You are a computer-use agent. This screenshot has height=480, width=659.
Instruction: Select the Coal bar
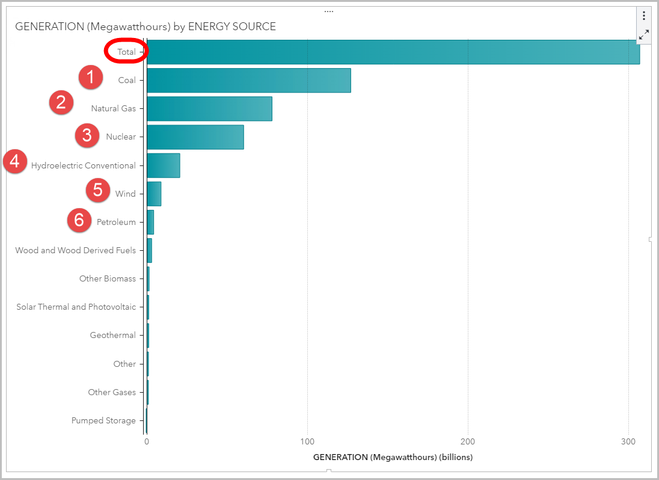click(x=249, y=80)
